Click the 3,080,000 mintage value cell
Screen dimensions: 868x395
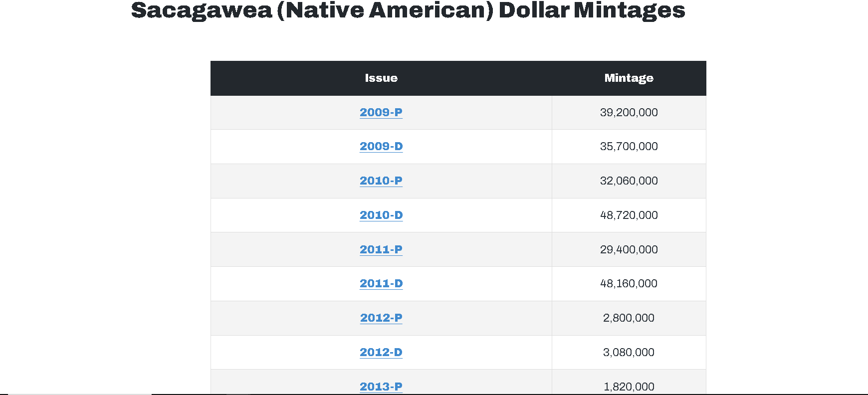tap(629, 352)
